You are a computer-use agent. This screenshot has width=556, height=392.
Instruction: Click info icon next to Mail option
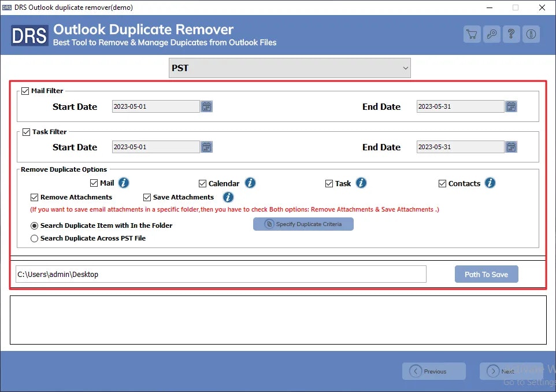124,183
